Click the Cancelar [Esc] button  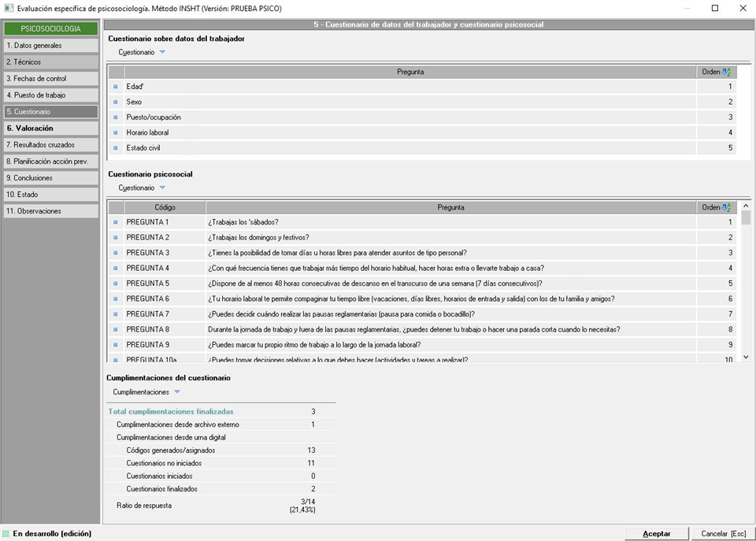(x=723, y=533)
